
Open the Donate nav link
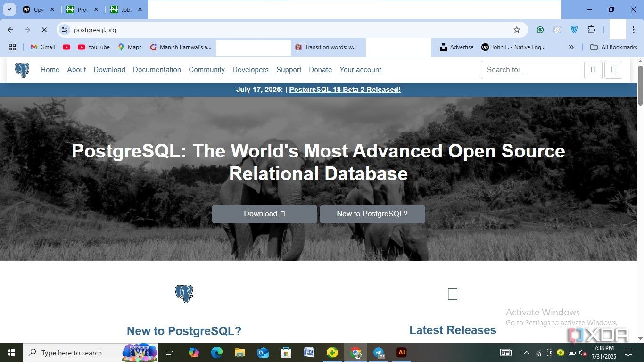click(321, 70)
